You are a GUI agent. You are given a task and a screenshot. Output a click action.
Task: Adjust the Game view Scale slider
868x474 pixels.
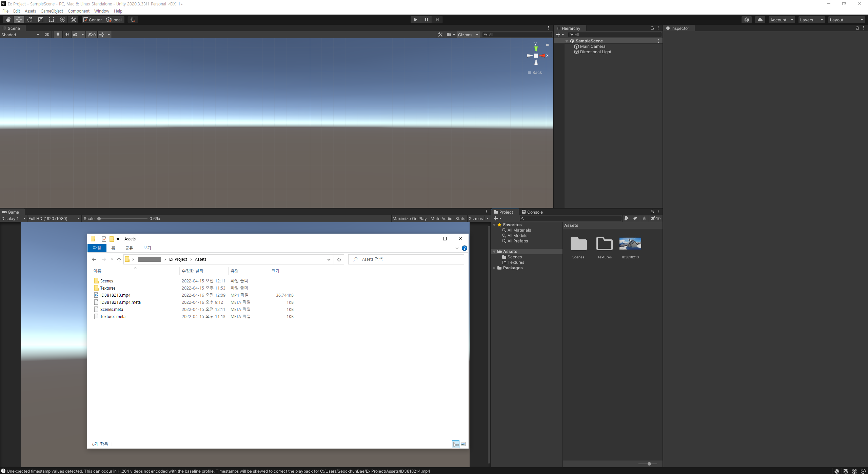click(x=99, y=219)
